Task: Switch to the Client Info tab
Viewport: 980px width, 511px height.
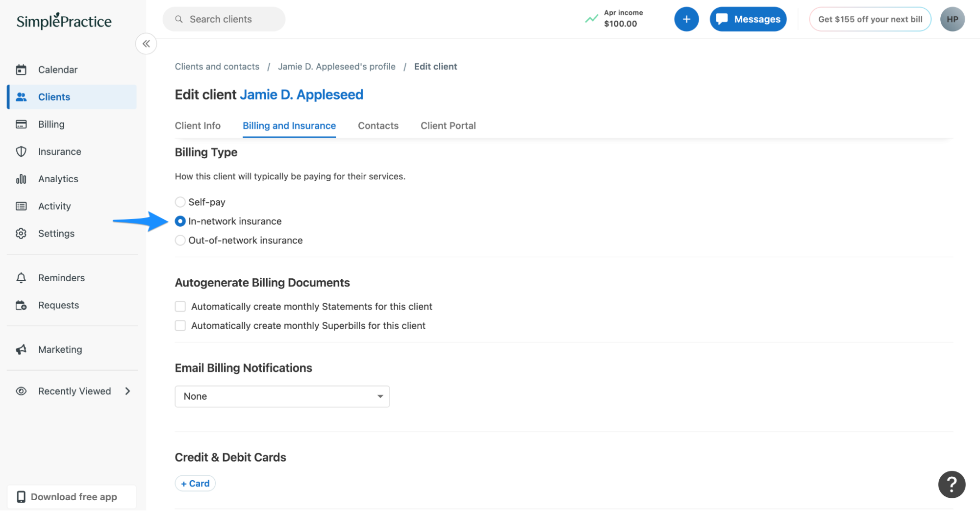Action: pyautogui.click(x=198, y=126)
